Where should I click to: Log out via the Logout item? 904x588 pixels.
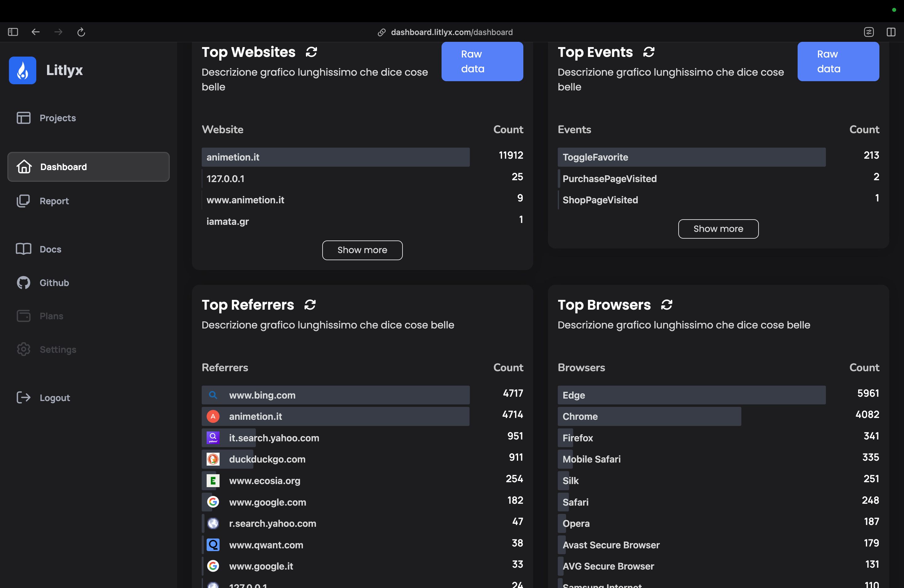click(x=55, y=398)
